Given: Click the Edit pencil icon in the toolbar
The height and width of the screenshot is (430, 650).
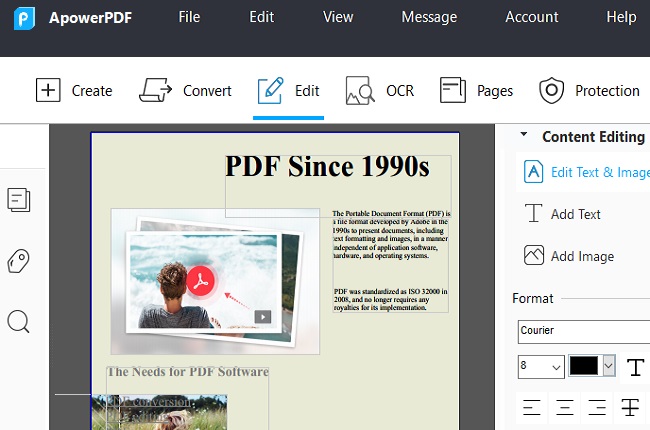Looking at the screenshot, I should point(270,90).
